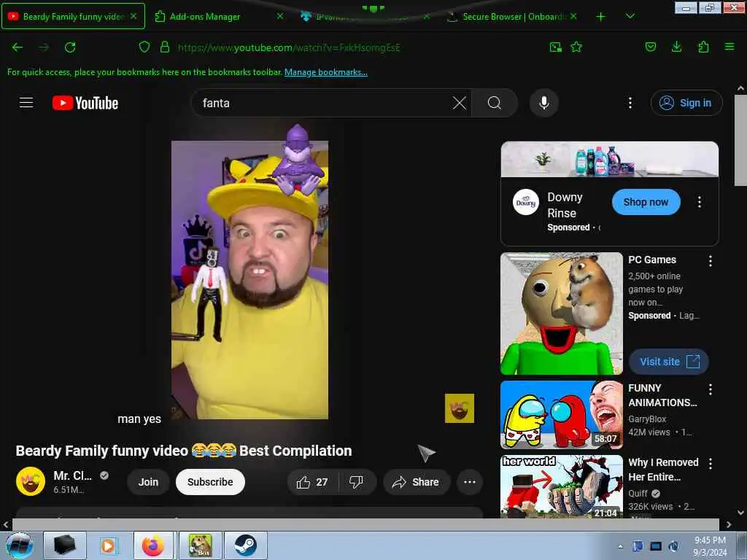The height and width of the screenshot is (560, 747).
Task: Open options for Downy Rinse ad
Action: [x=700, y=202]
